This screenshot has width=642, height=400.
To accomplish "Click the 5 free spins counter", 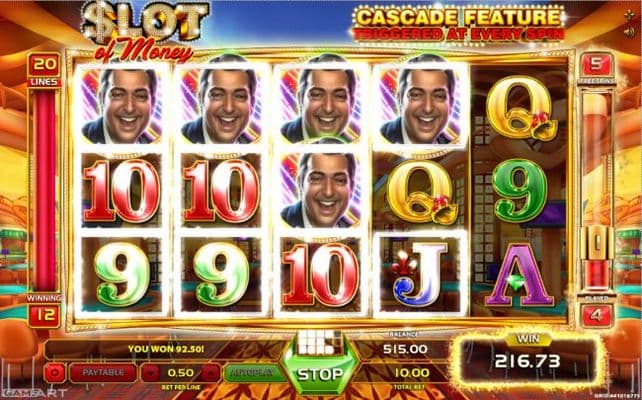I will click(x=597, y=65).
